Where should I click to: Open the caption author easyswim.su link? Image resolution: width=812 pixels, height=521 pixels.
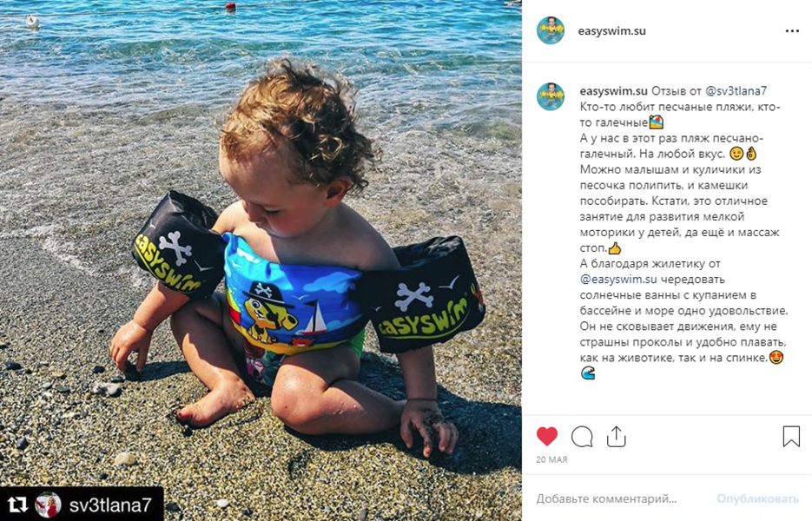[613, 90]
